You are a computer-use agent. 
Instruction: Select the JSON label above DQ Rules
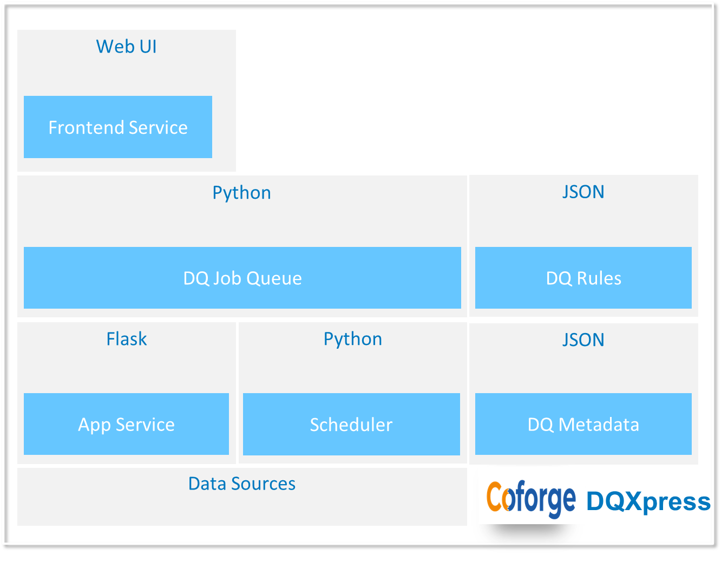click(x=583, y=192)
